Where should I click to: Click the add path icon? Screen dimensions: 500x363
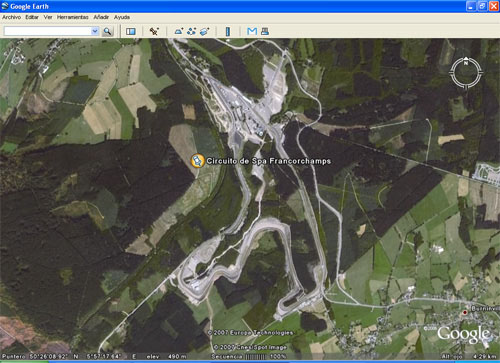point(191,31)
